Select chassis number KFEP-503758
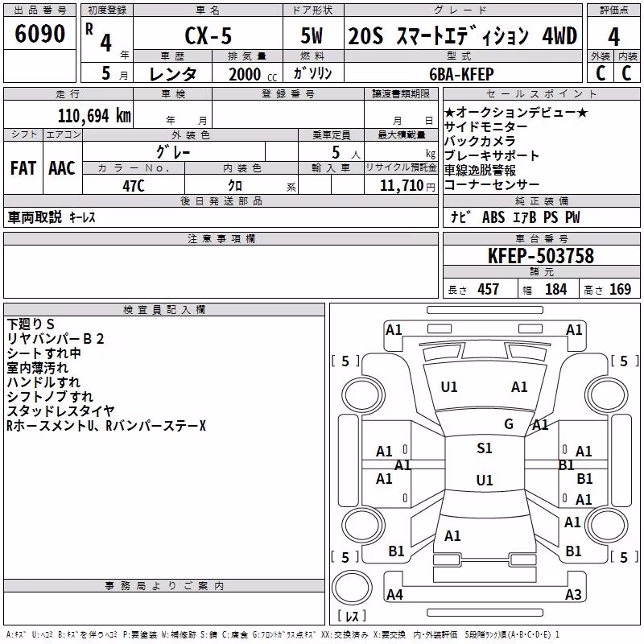This screenshot has height=644, width=644. [x=541, y=256]
